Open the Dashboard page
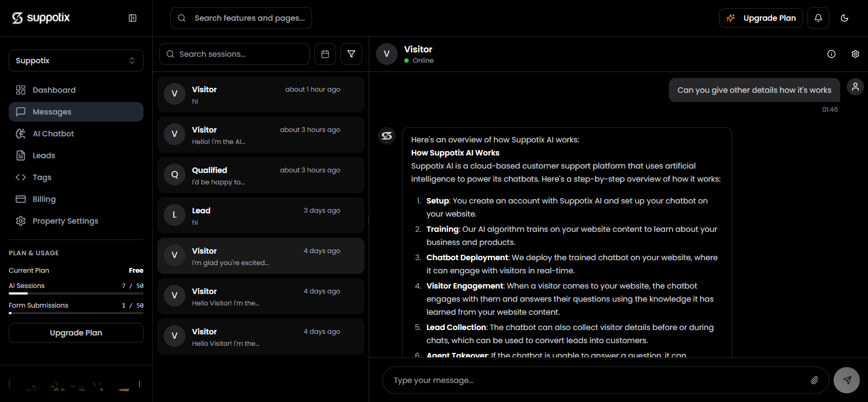This screenshot has height=402, width=868. pos(76,90)
